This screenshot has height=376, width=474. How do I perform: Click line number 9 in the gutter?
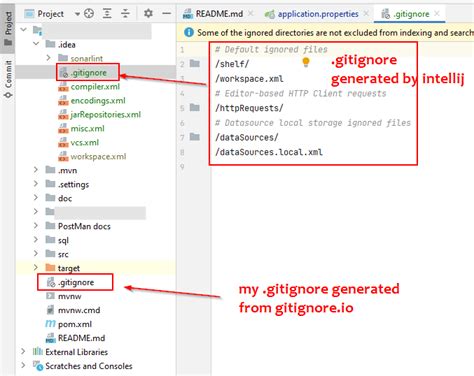pos(182,167)
